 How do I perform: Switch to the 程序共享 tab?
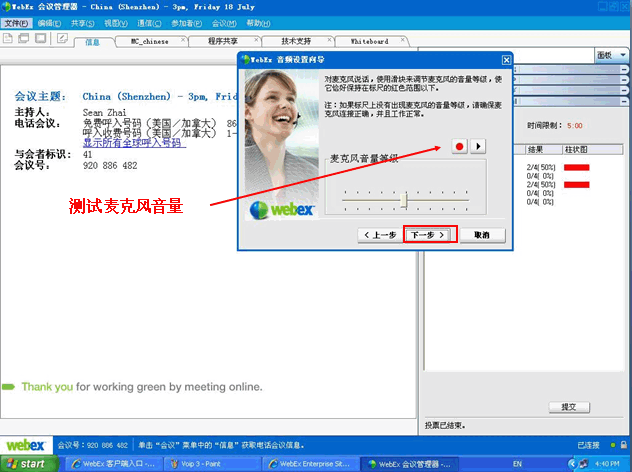tap(222, 42)
